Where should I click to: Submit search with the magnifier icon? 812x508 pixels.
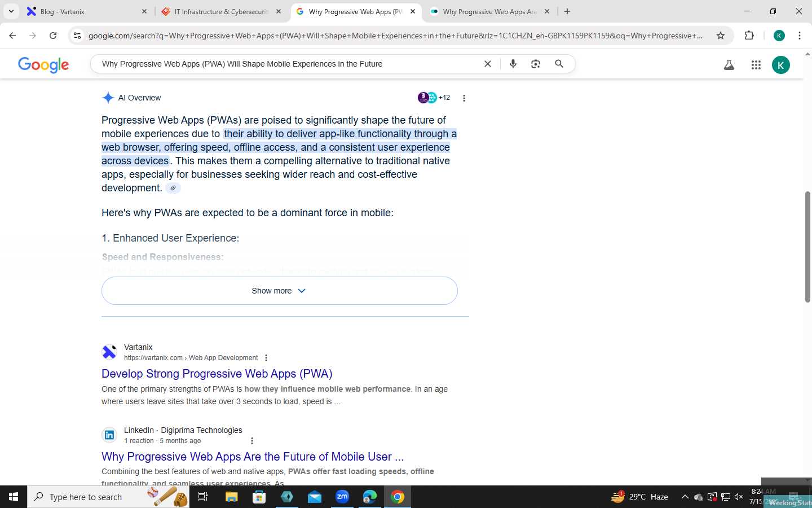559,64
